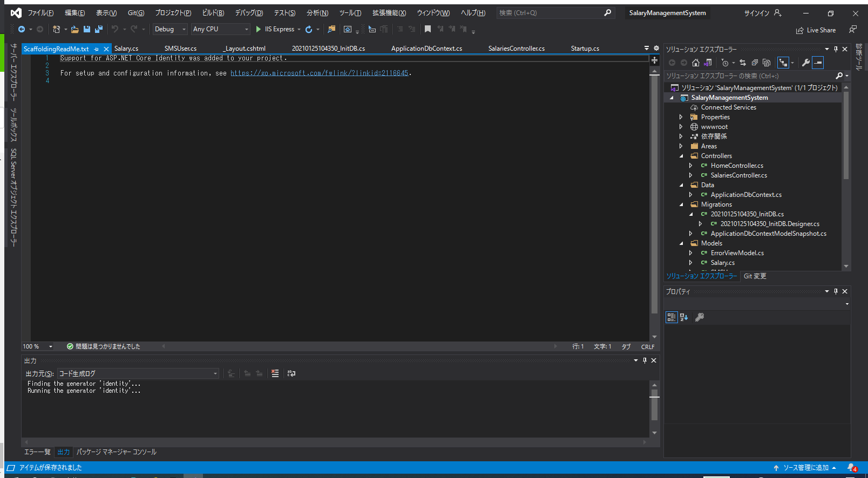Open editor settings gear beside the tab row
Image resolution: width=868 pixels, height=478 pixels.
(x=656, y=49)
